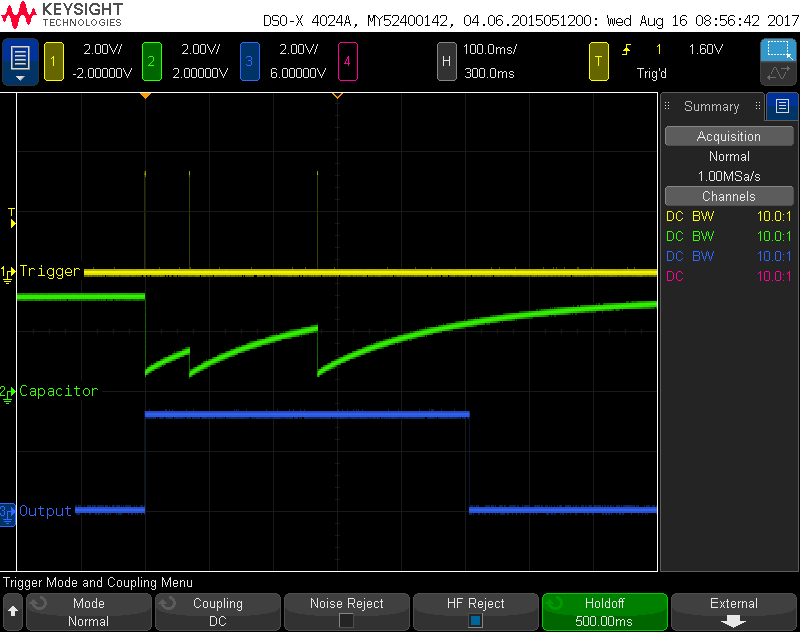
Task: Click the solid orange trigger time marker
Action: pyautogui.click(x=145, y=95)
